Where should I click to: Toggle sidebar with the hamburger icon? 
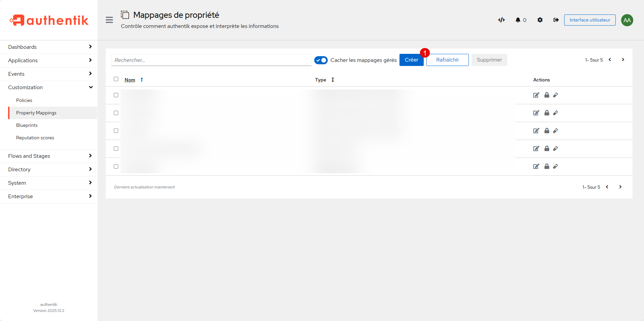[x=109, y=20]
